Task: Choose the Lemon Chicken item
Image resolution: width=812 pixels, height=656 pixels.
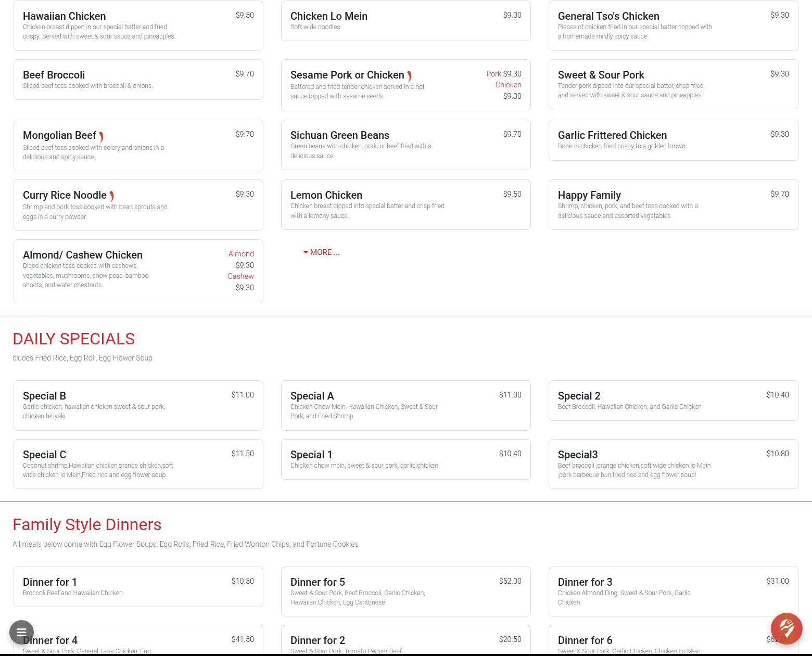Action: point(406,204)
